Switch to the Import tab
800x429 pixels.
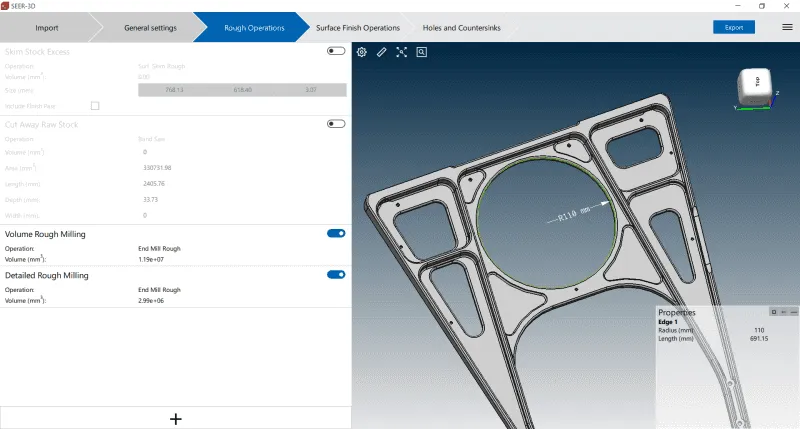46,28
